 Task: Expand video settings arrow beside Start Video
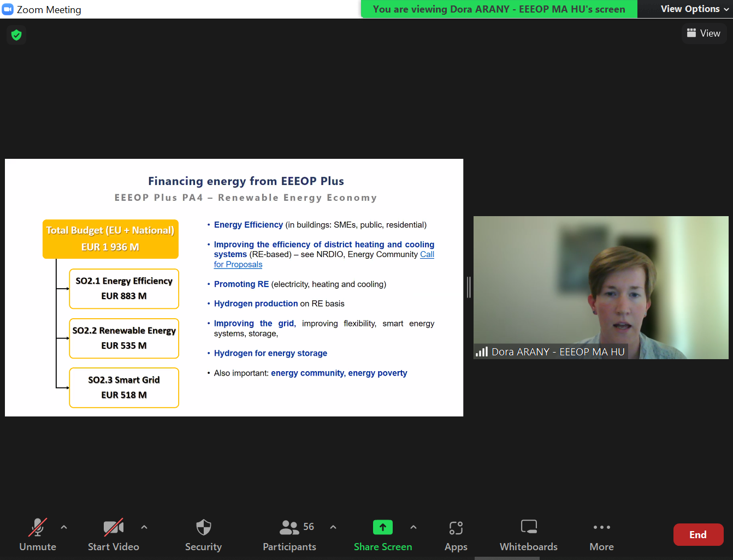click(144, 527)
